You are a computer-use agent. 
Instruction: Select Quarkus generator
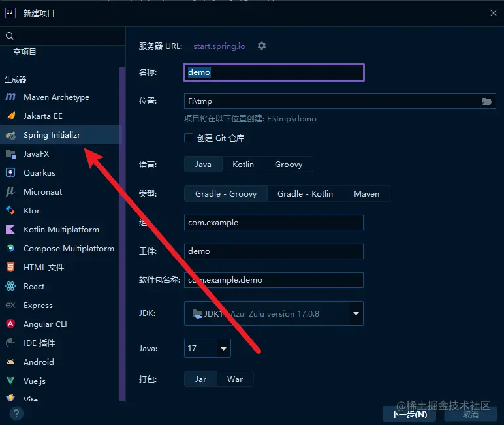coord(61,172)
